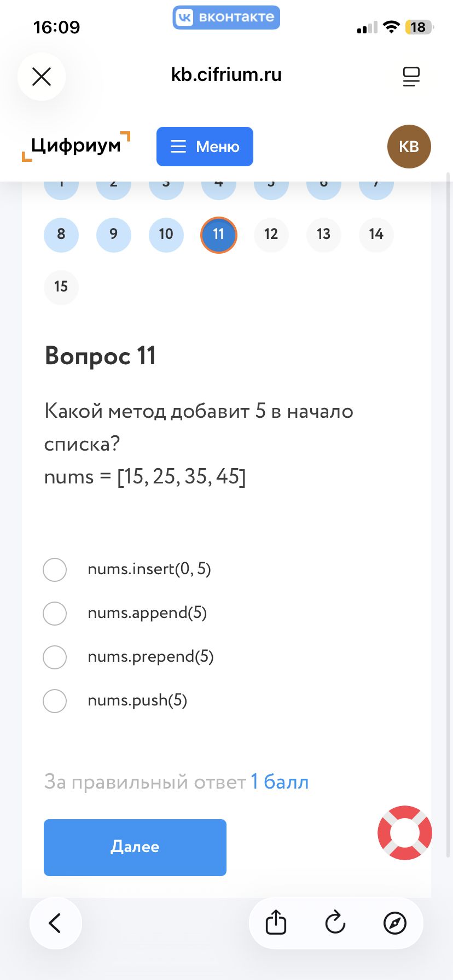Select the nums.push(5) radio option
The height and width of the screenshot is (980, 453).
click(55, 701)
